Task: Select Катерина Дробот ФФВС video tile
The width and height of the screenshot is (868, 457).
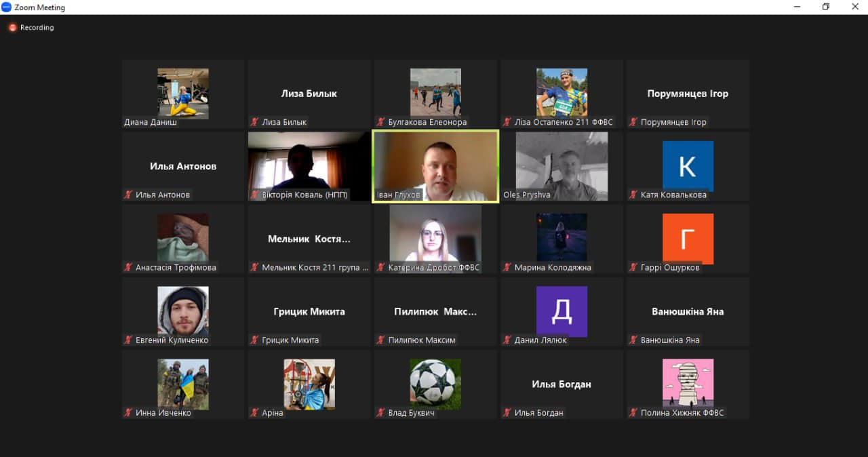Action: click(x=435, y=239)
